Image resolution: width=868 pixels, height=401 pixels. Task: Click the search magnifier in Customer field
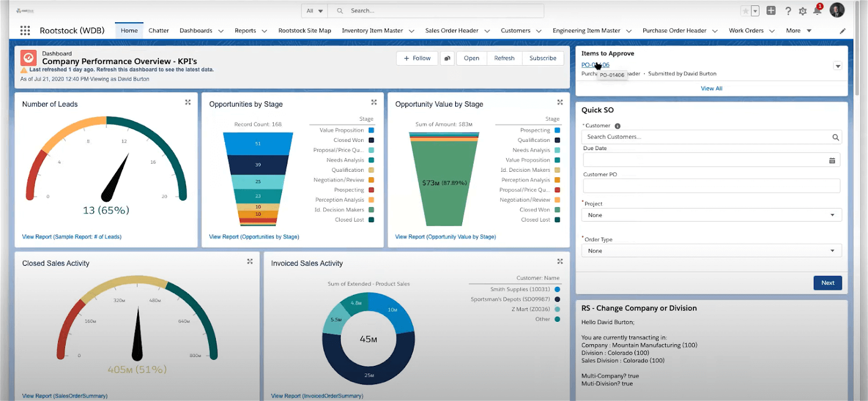coord(835,137)
